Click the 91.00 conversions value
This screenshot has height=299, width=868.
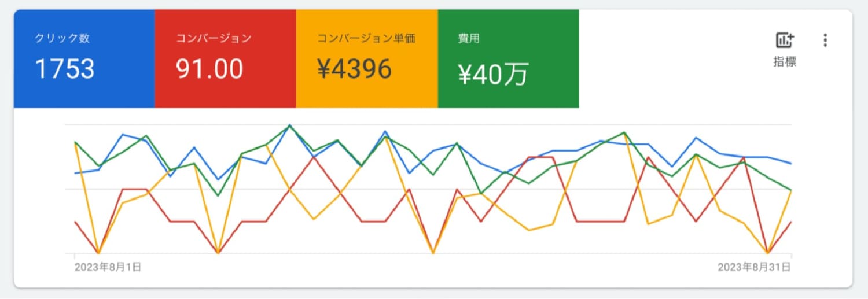click(209, 69)
